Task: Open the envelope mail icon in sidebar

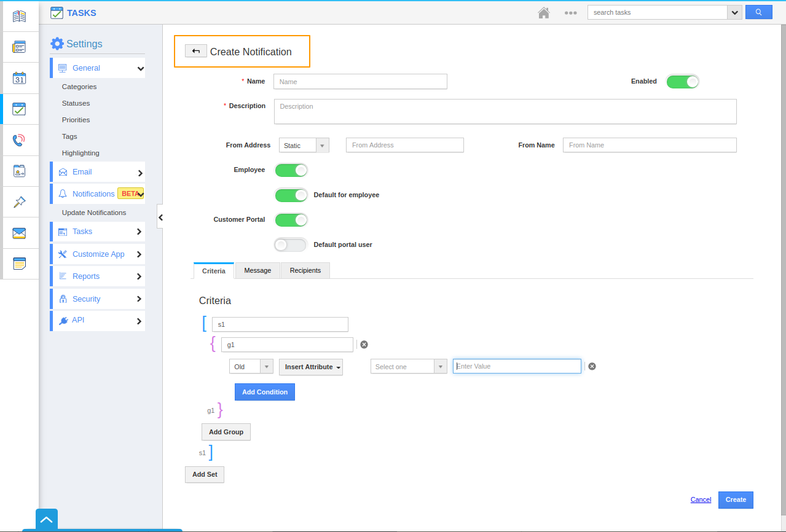Action: point(19,233)
